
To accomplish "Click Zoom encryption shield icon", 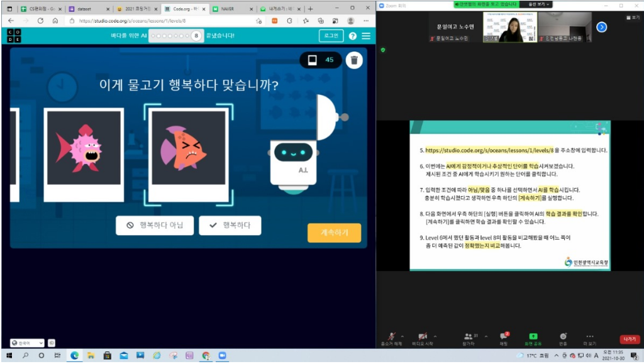I will [x=383, y=50].
